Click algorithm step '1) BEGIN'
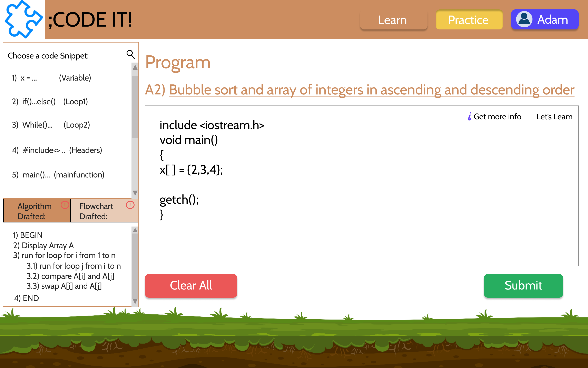Image resolution: width=588 pixels, height=368 pixels. click(28, 235)
